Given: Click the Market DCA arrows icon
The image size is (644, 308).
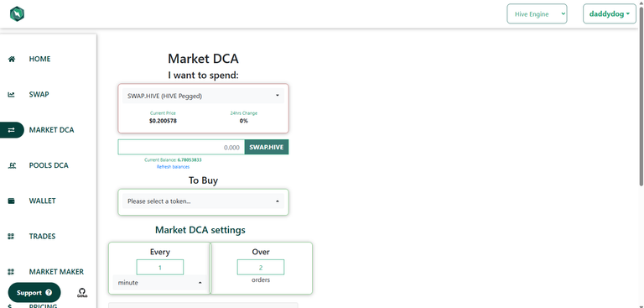Looking at the screenshot, I should (x=12, y=130).
